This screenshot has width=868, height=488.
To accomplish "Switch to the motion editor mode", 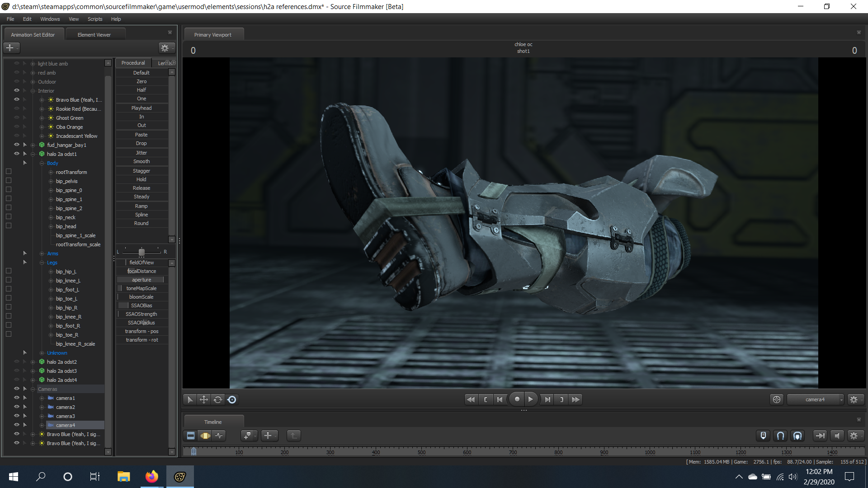I will coord(205,436).
